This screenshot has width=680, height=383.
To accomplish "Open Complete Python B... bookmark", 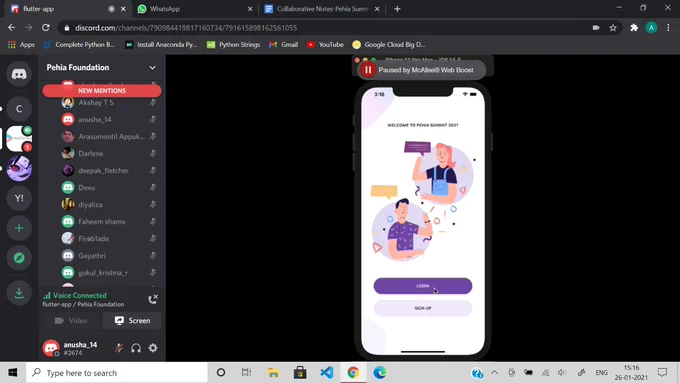I will 79,45.
